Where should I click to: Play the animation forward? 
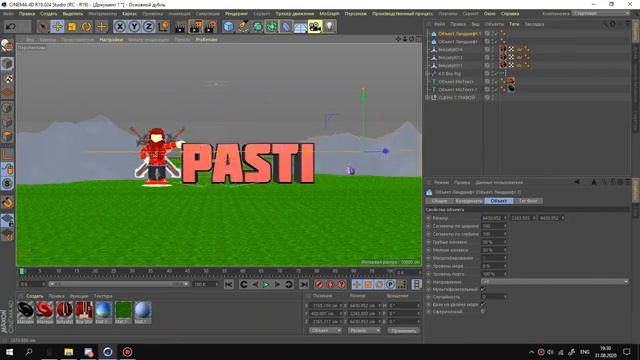tap(266, 284)
